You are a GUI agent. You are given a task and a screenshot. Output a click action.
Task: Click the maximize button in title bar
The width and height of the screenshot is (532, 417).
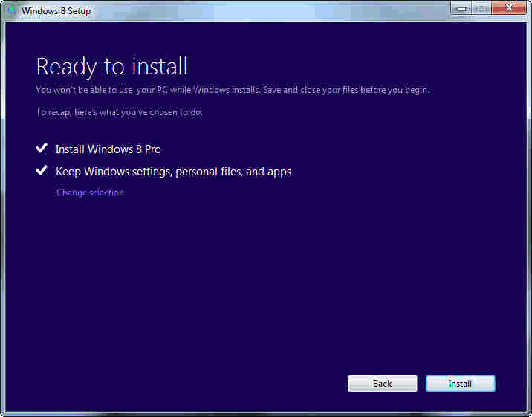tap(481, 8)
